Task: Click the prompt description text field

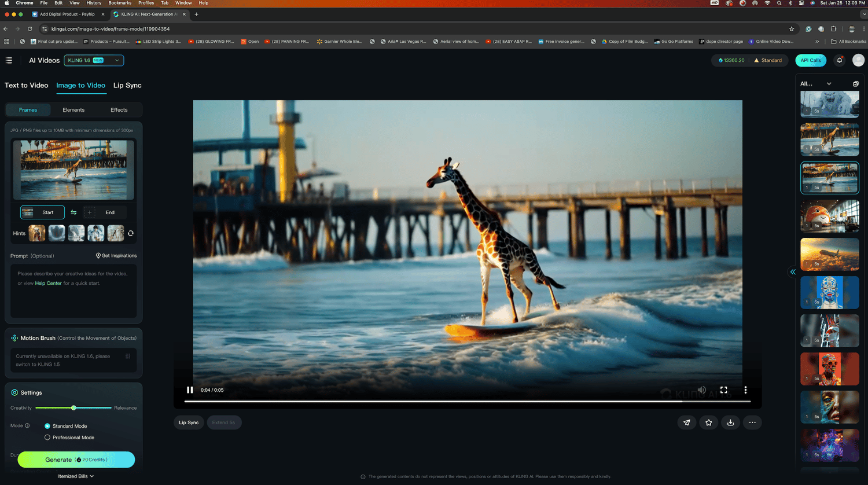Action: [73, 291]
